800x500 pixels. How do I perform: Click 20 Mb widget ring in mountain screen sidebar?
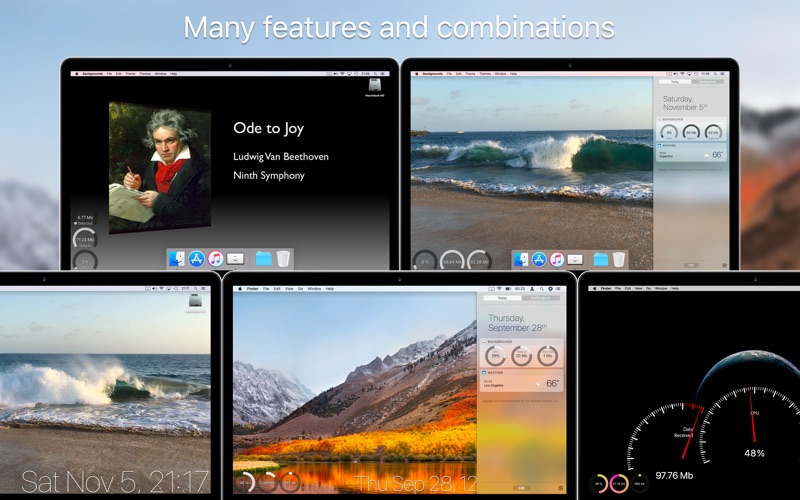coord(521,356)
